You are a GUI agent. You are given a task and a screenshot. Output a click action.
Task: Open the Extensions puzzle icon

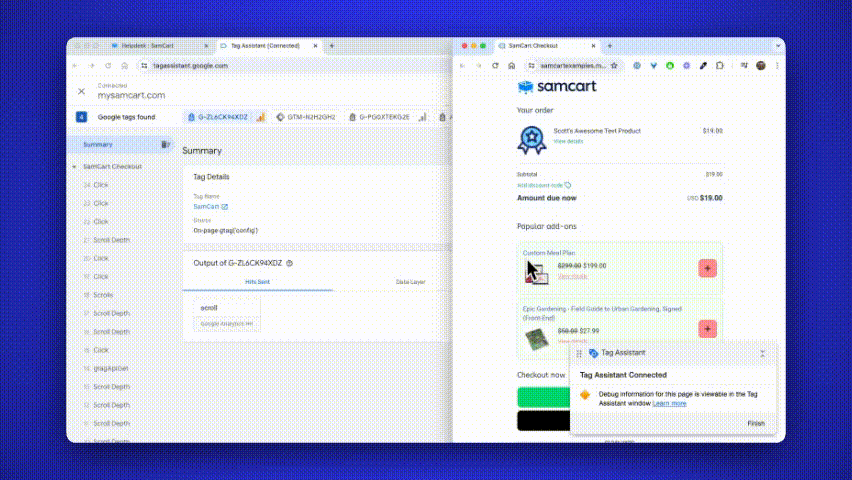coord(720,66)
